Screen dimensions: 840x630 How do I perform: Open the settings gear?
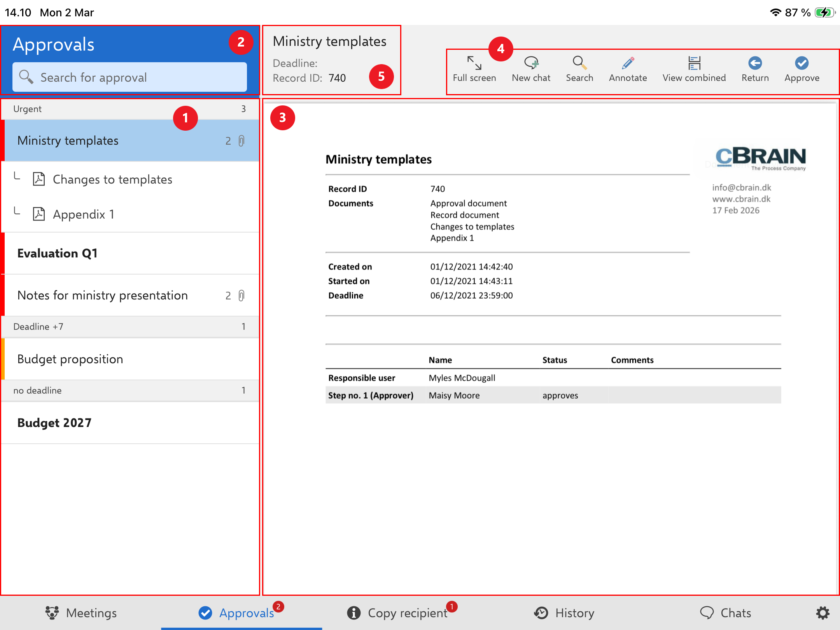pos(822,613)
